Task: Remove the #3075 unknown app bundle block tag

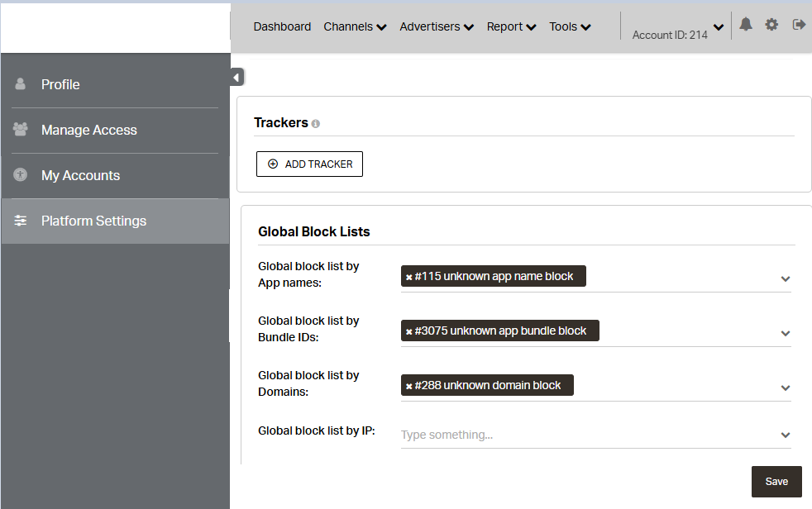Action: [408, 331]
